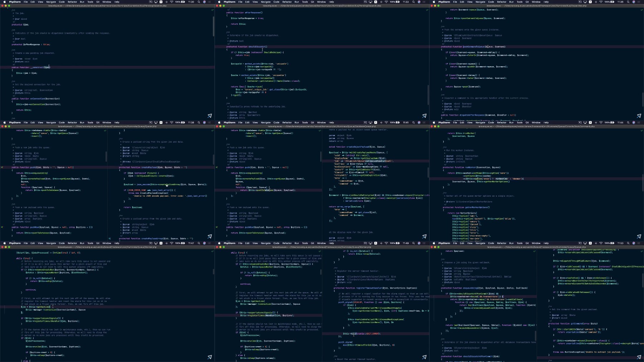Click the gutter marker beside push() in the 11:38 window
This screenshot has width=644, height=362.
click(2, 167)
